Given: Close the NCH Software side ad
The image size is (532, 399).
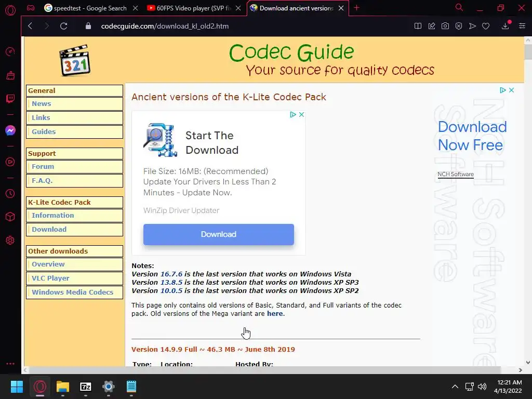Looking at the screenshot, I should [x=511, y=90].
